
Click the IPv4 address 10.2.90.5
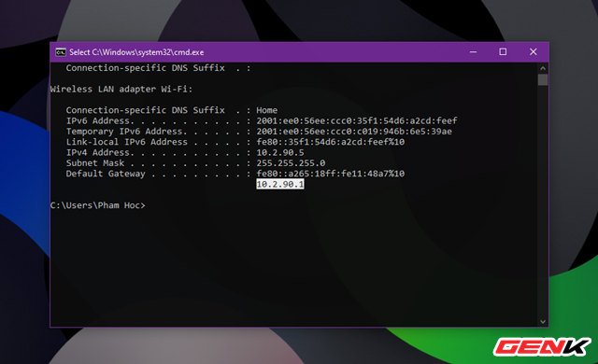point(280,153)
